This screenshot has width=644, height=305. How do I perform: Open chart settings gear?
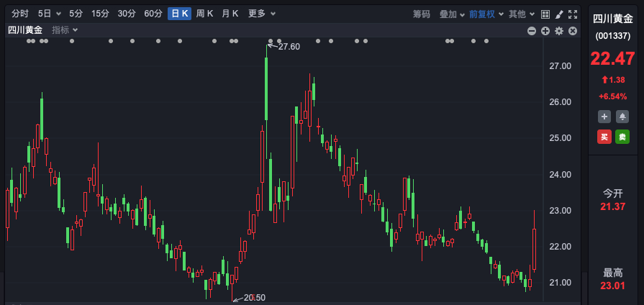pos(559,30)
